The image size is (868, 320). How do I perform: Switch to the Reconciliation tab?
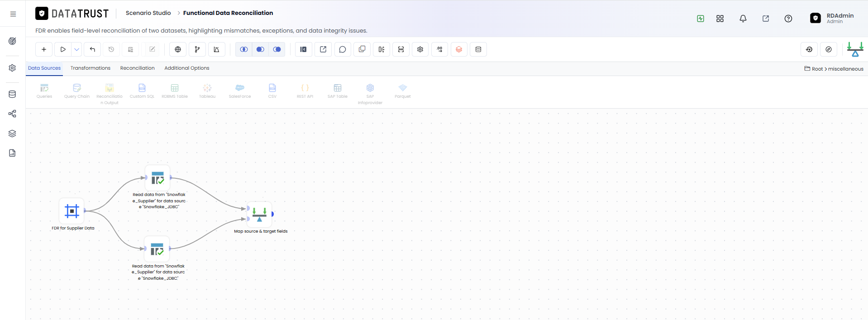click(x=138, y=68)
